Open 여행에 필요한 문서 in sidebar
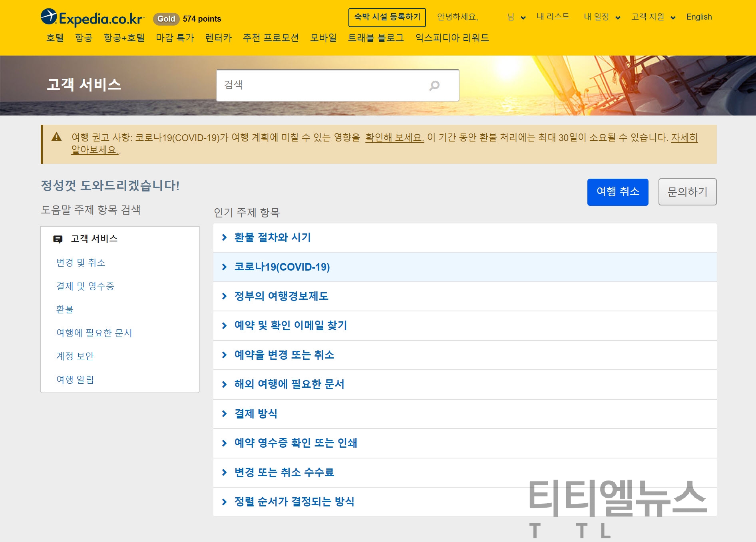The height and width of the screenshot is (542, 756). click(x=94, y=333)
